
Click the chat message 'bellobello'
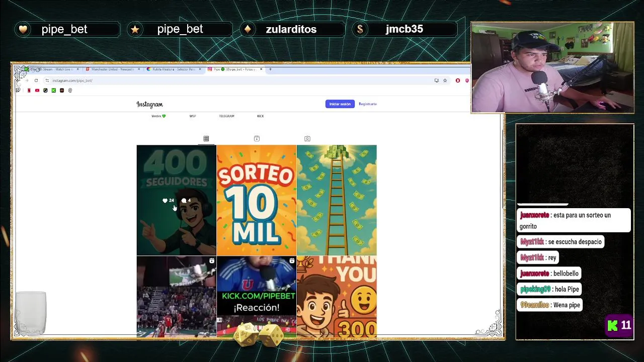549,274
